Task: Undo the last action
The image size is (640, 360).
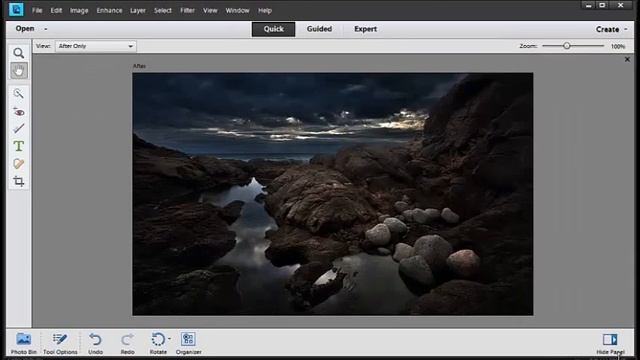Action: (96, 343)
